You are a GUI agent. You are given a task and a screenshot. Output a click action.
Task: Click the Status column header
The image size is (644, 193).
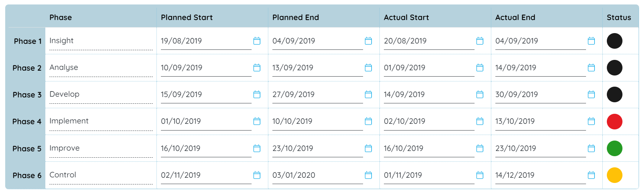point(619,17)
